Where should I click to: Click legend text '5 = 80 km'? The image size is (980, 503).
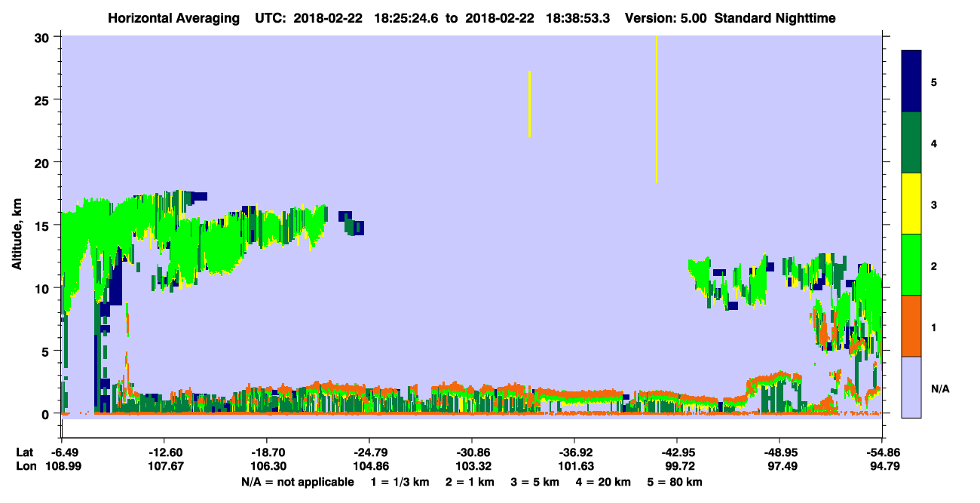click(x=675, y=482)
